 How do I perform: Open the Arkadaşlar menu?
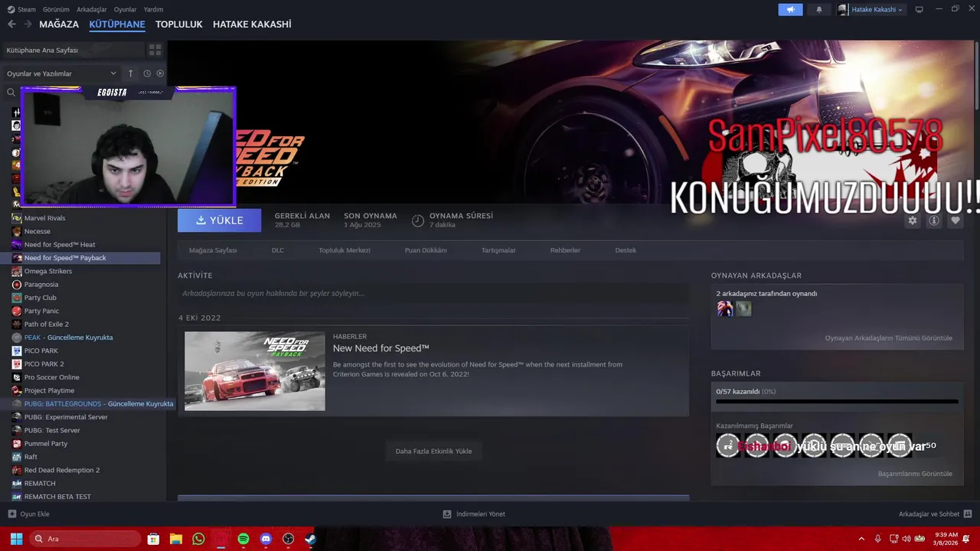92,9
